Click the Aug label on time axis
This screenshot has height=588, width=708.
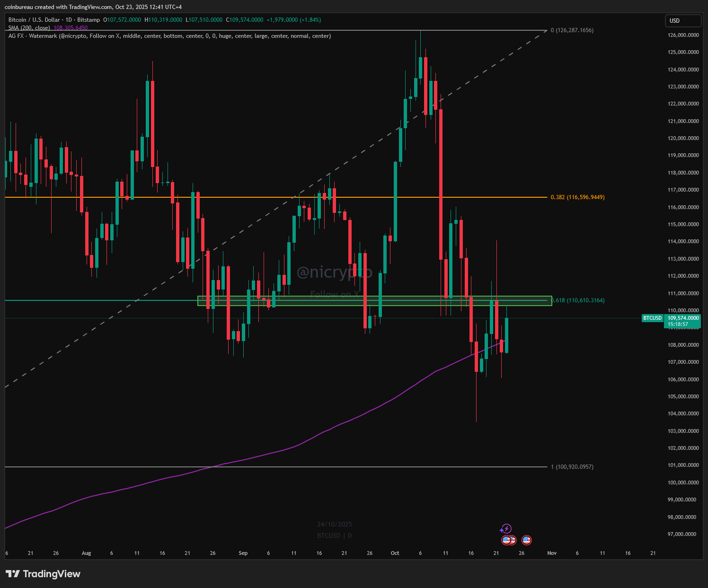coord(86,553)
